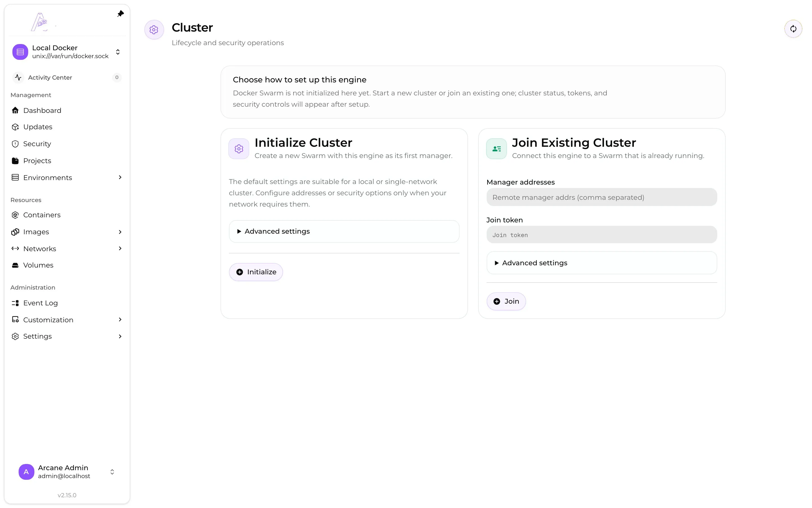Click the 'admin@localhost' email text
Image resolution: width=812 pixels, height=508 pixels.
click(x=64, y=476)
